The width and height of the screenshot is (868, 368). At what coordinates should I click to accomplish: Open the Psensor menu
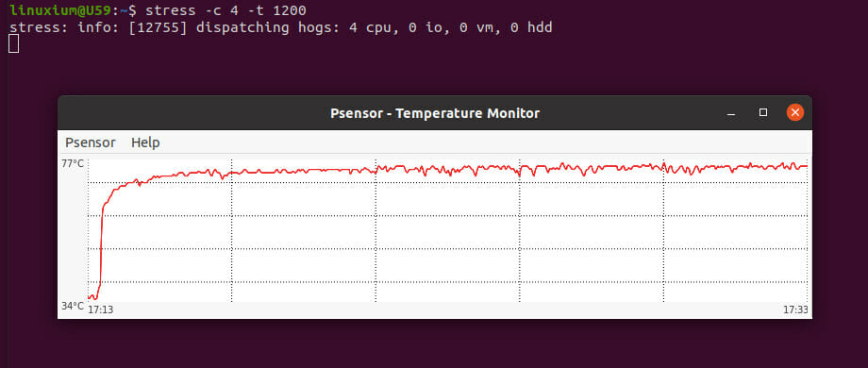click(91, 142)
